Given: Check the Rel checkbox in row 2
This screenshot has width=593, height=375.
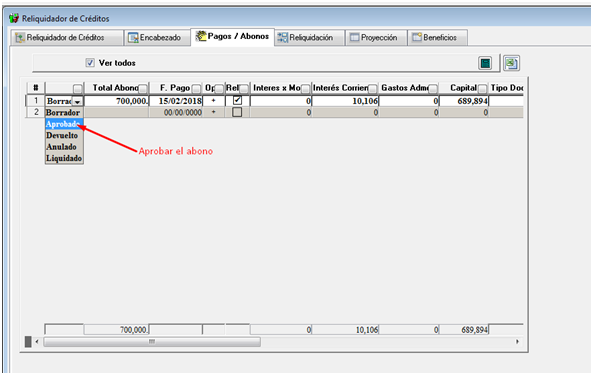Looking at the screenshot, I should (237, 112).
